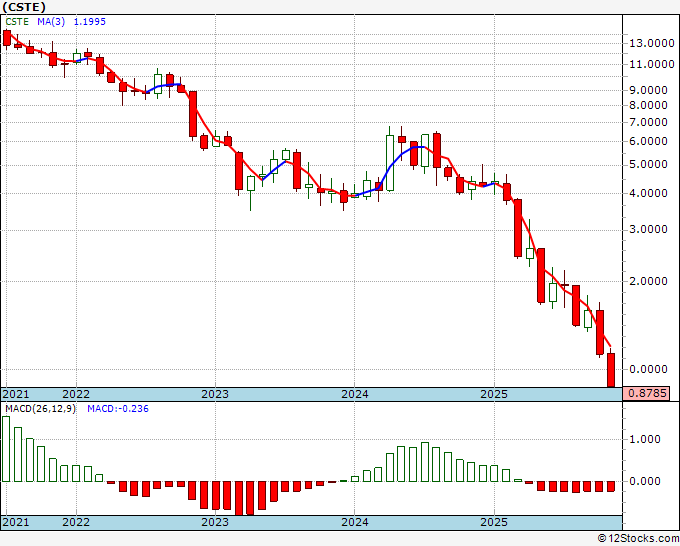This screenshot has height=546, width=680.
Task: Click the 0.000 MACD axis label
Action: (x=645, y=481)
